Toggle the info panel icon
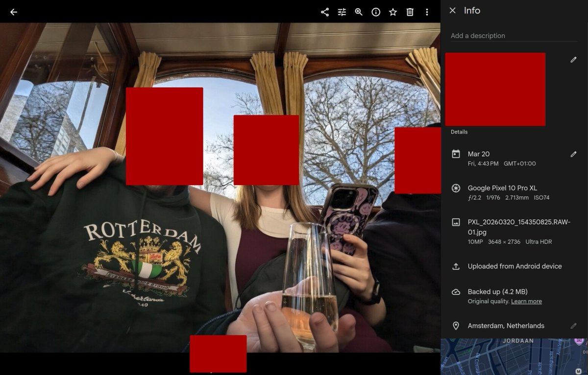This screenshot has height=375, width=588. [x=376, y=12]
